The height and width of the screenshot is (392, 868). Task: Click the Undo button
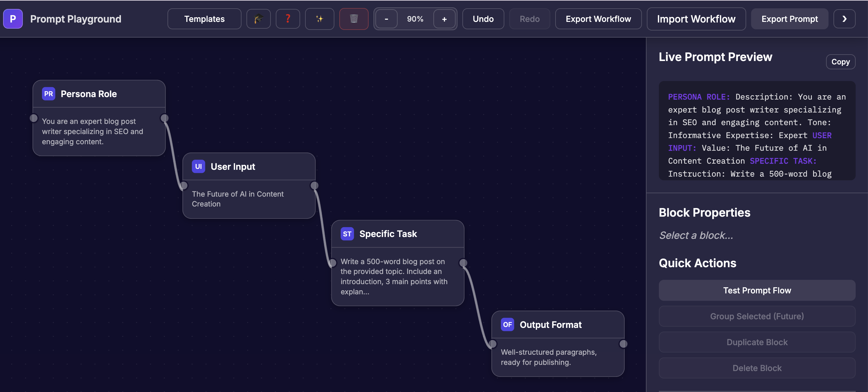click(483, 19)
